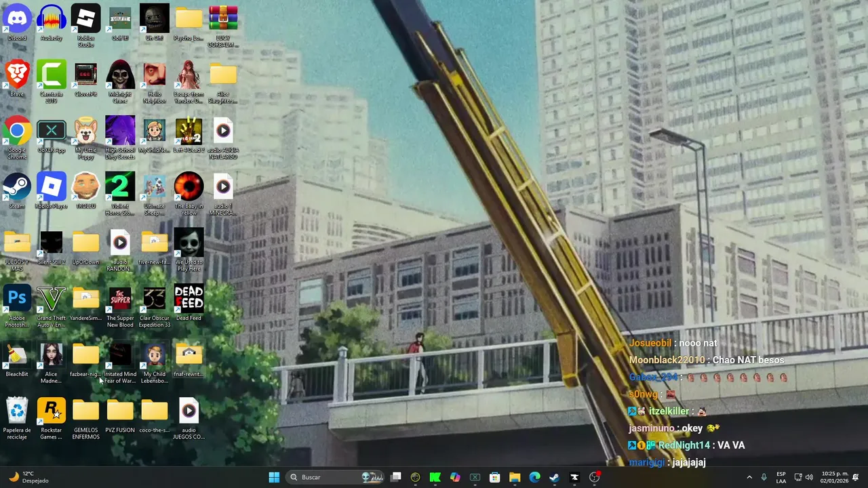
Task: Open Google Chrome desktop shortcut
Action: 17,138
